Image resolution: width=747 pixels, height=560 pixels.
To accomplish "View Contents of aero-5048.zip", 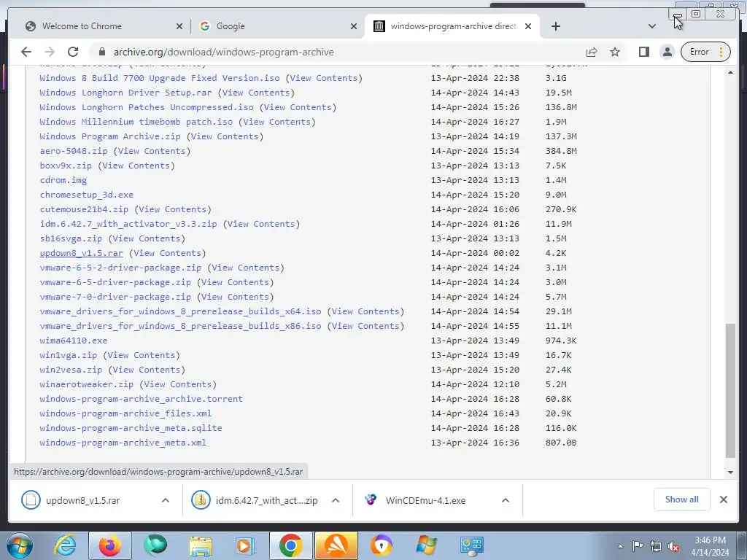I will tap(152, 151).
